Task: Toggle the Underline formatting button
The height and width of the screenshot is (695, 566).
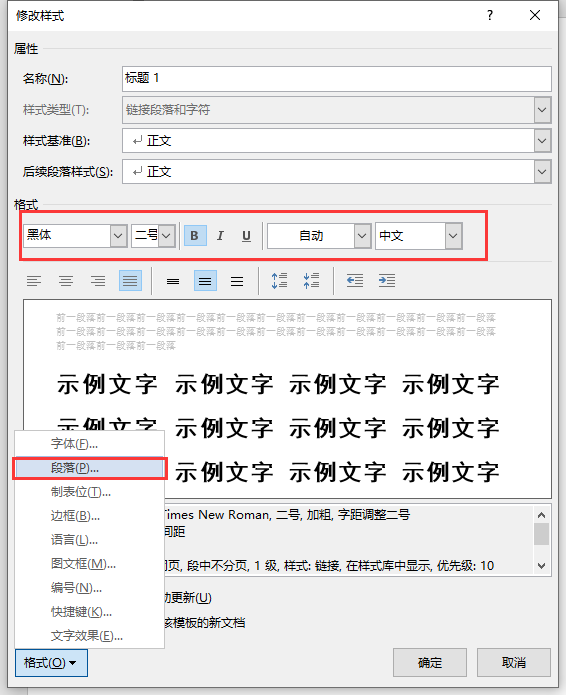Action: [x=246, y=235]
